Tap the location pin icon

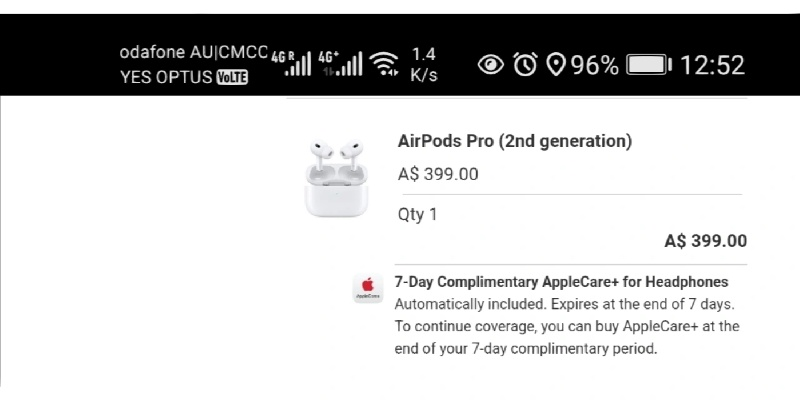tap(556, 65)
